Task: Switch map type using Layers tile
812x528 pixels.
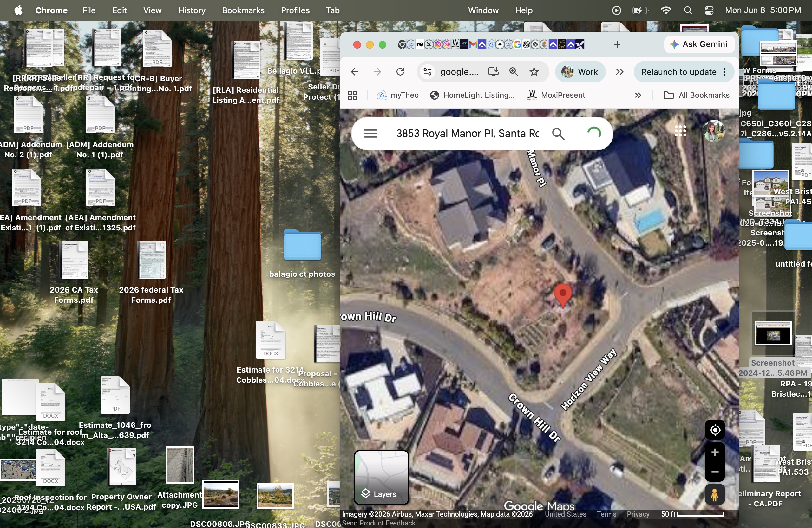Action: tap(381, 477)
